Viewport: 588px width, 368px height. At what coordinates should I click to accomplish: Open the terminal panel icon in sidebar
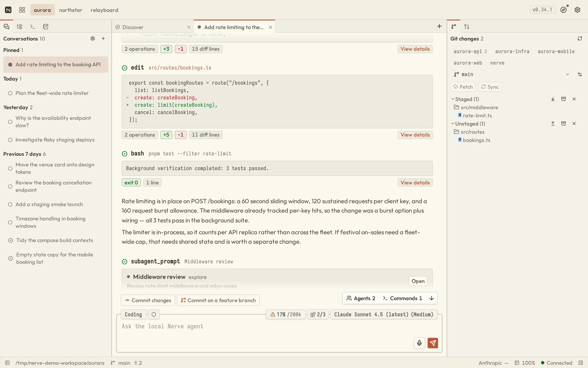(x=32, y=27)
